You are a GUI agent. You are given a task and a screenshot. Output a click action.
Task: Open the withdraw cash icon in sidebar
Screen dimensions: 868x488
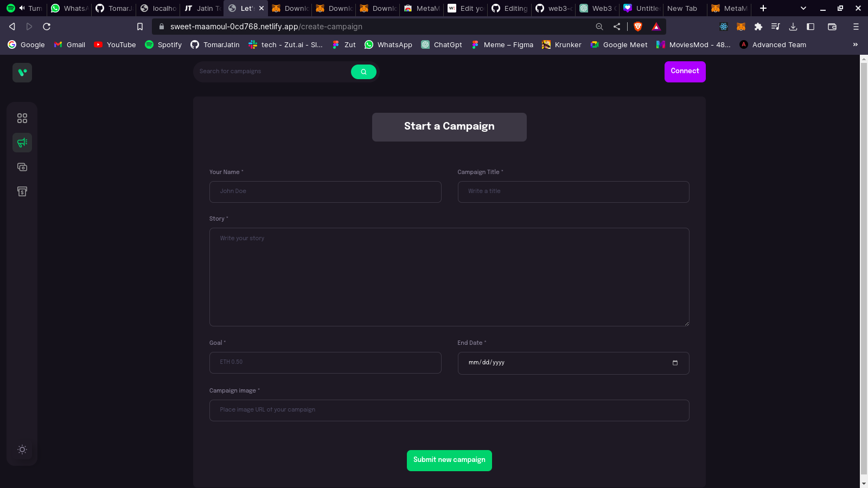point(22,191)
